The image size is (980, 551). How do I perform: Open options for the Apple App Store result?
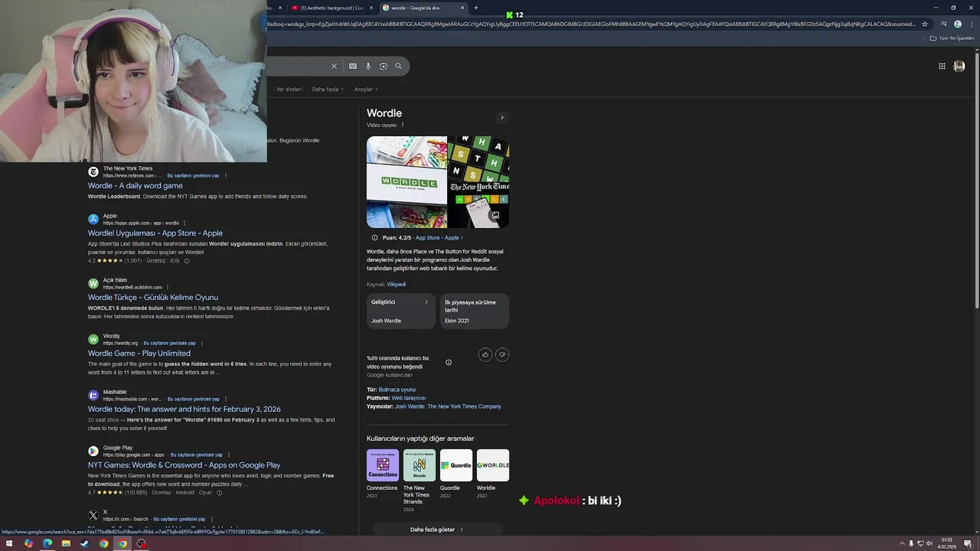click(x=185, y=223)
